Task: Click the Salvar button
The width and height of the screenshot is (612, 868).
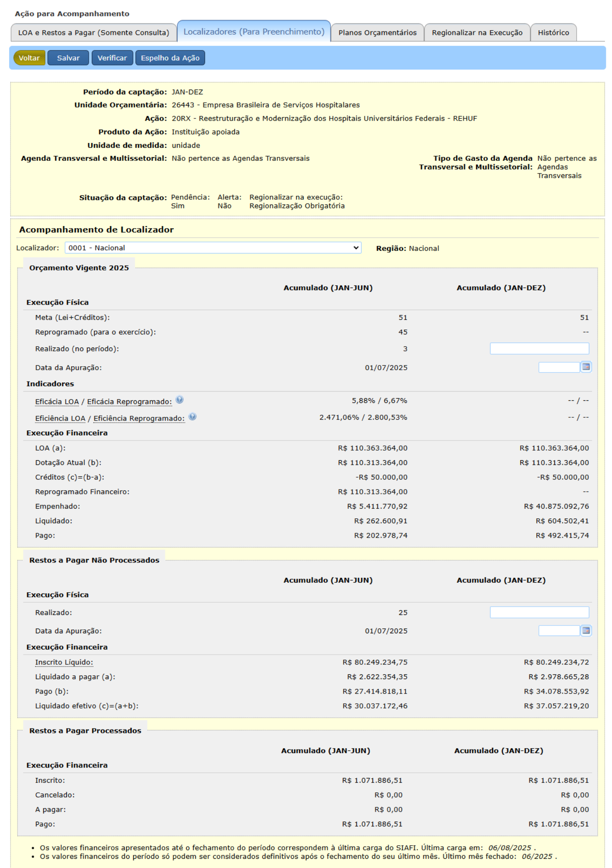Action: click(68, 58)
